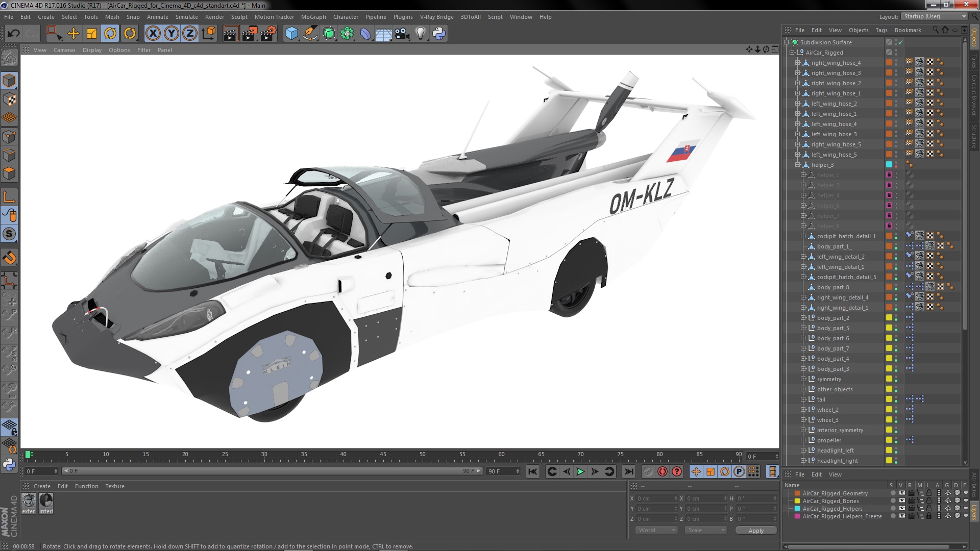This screenshot has width=980, height=551.
Task: Toggle Subdivision Surface enable checkmark
Action: tap(901, 42)
